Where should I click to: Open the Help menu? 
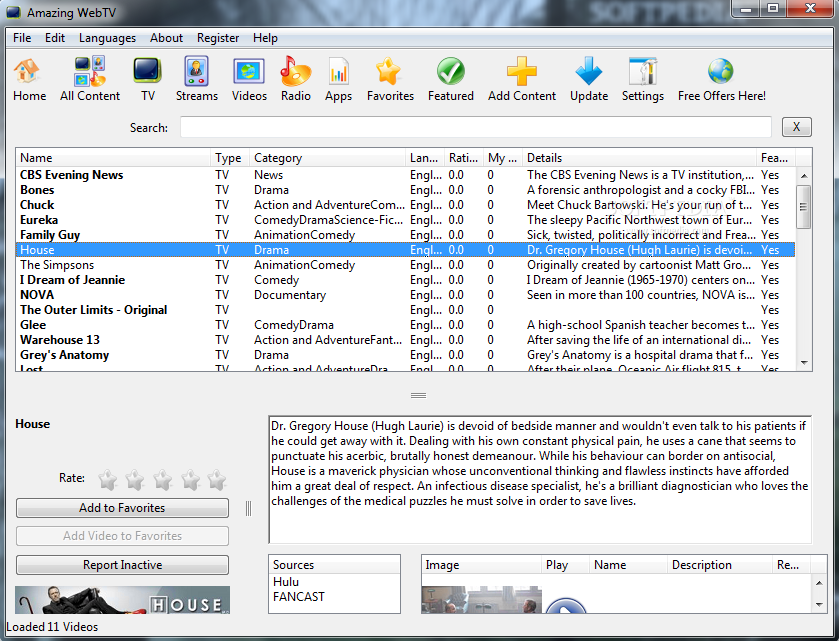265,38
